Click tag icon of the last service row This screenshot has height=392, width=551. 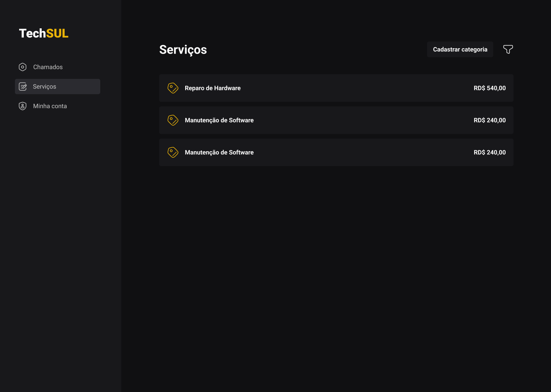173,152
